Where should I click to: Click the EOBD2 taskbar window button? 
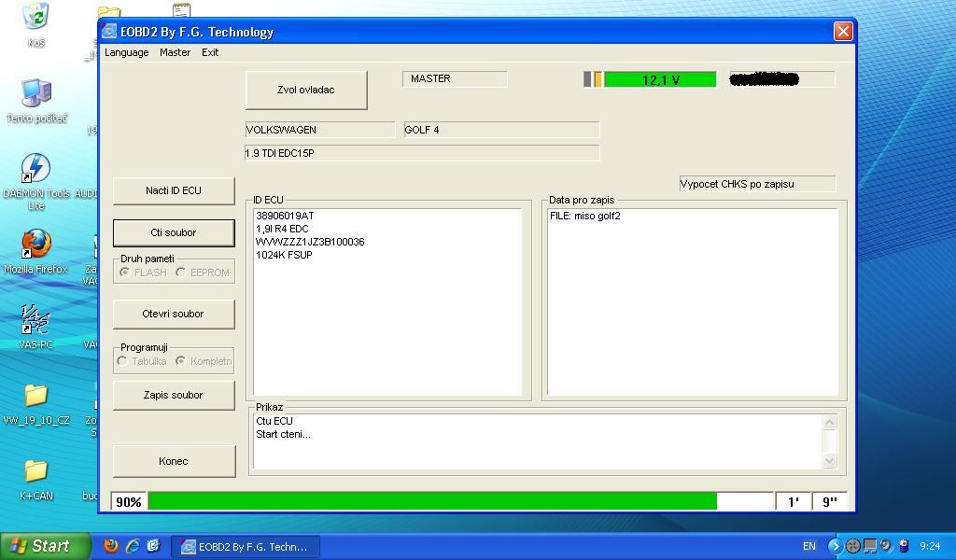coord(245,547)
